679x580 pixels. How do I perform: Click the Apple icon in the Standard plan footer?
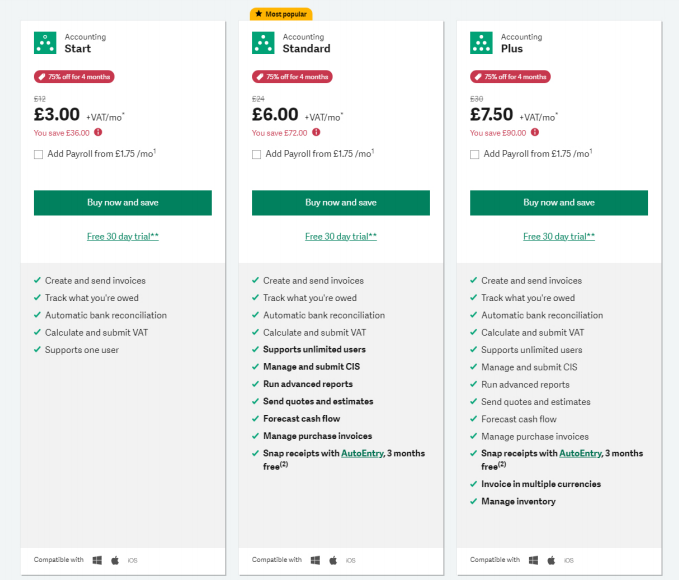333,560
